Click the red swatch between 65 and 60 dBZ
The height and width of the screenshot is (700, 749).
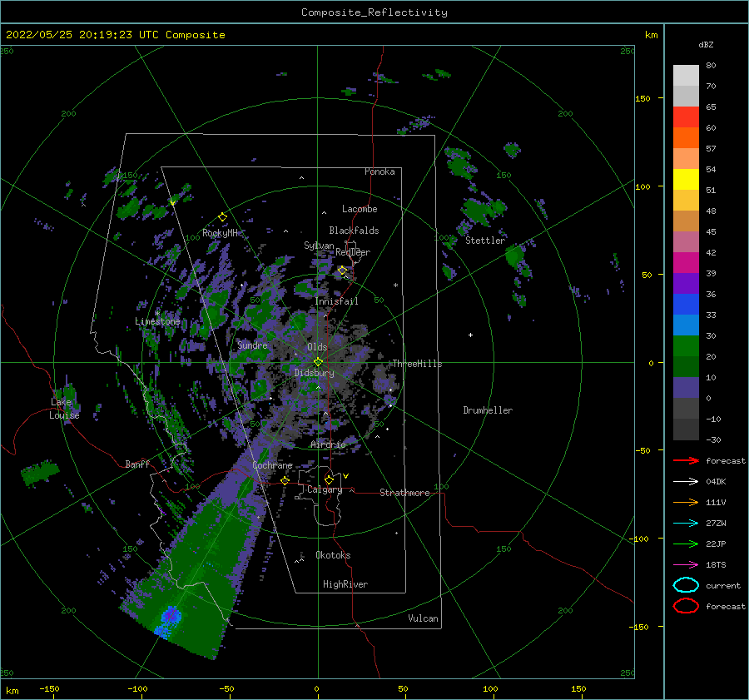click(686, 117)
